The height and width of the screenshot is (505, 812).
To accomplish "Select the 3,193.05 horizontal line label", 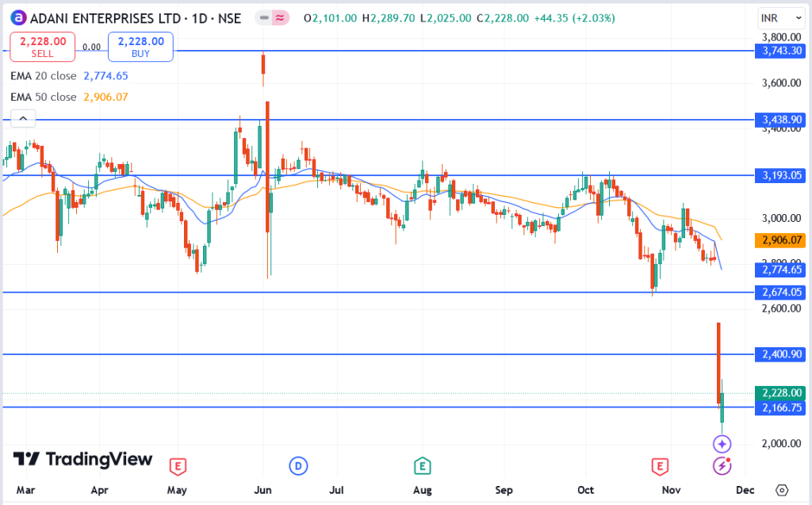I will tap(780, 175).
